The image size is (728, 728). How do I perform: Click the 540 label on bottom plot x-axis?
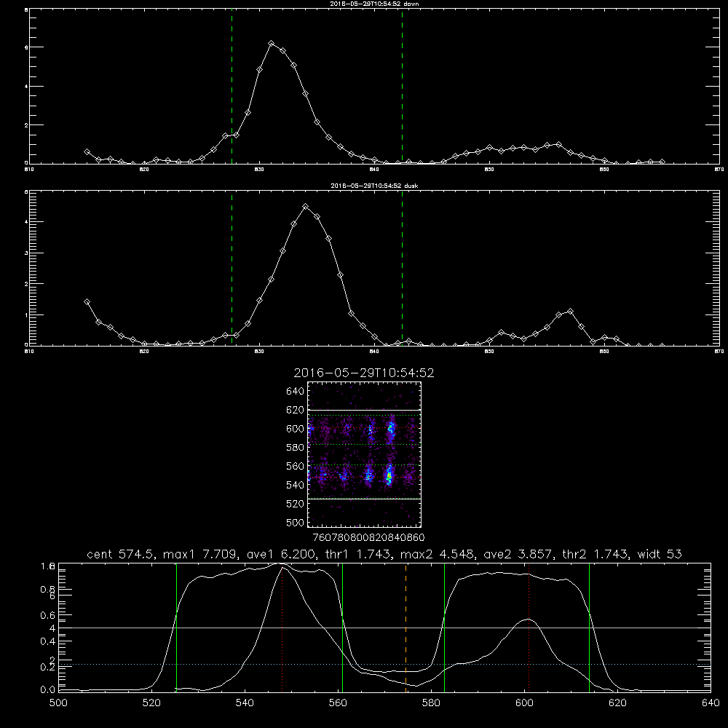(x=245, y=703)
